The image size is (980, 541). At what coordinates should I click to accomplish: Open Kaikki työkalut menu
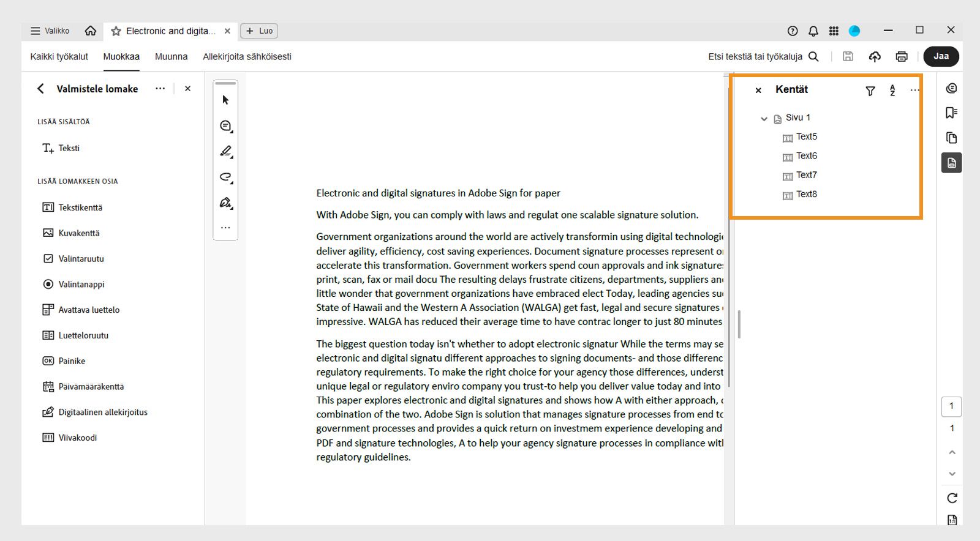(59, 56)
